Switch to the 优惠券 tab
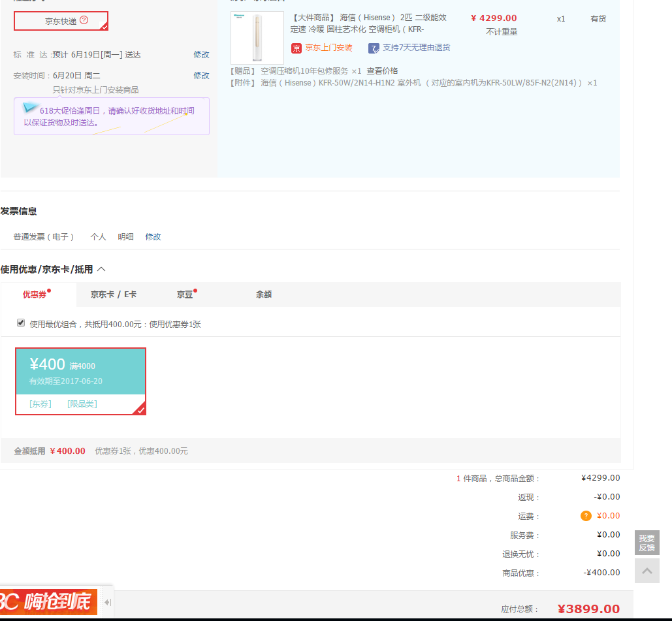 click(x=35, y=295)
